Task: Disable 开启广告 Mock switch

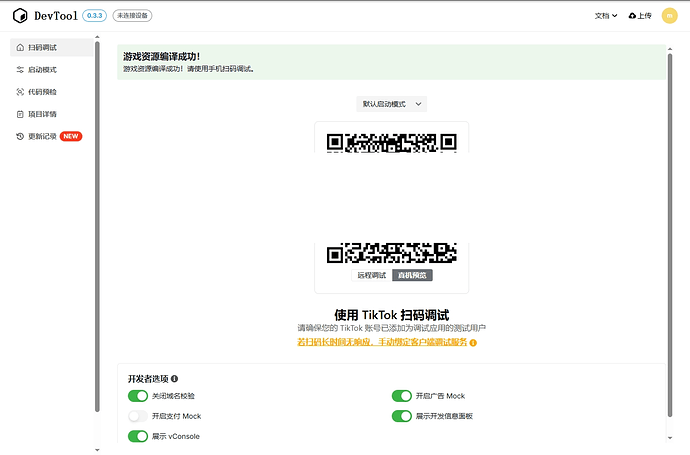Action: [402, 396]
